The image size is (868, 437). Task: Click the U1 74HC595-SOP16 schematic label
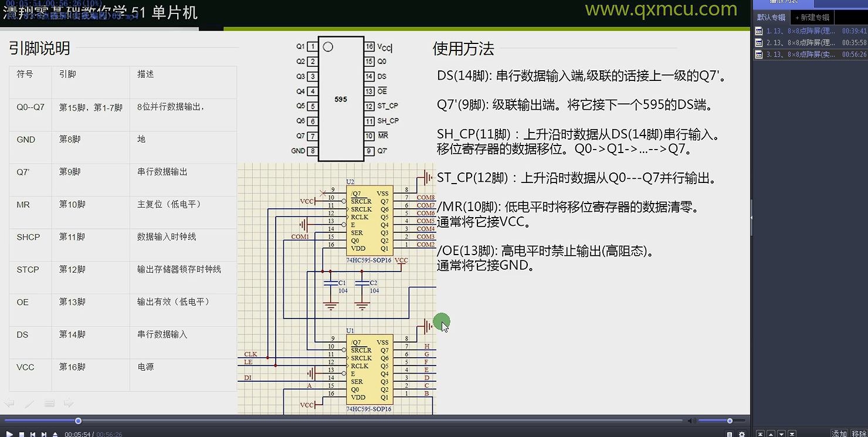[368, 409]
